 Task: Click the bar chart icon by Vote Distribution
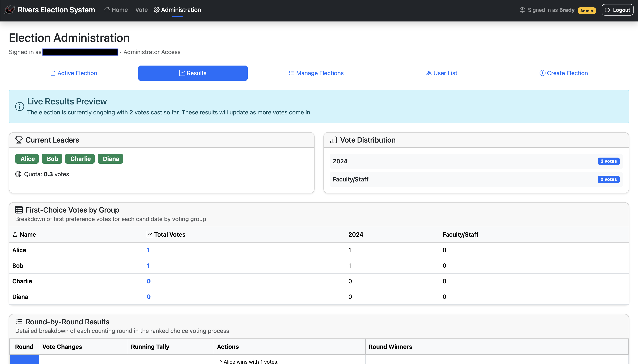pos(333,140)
